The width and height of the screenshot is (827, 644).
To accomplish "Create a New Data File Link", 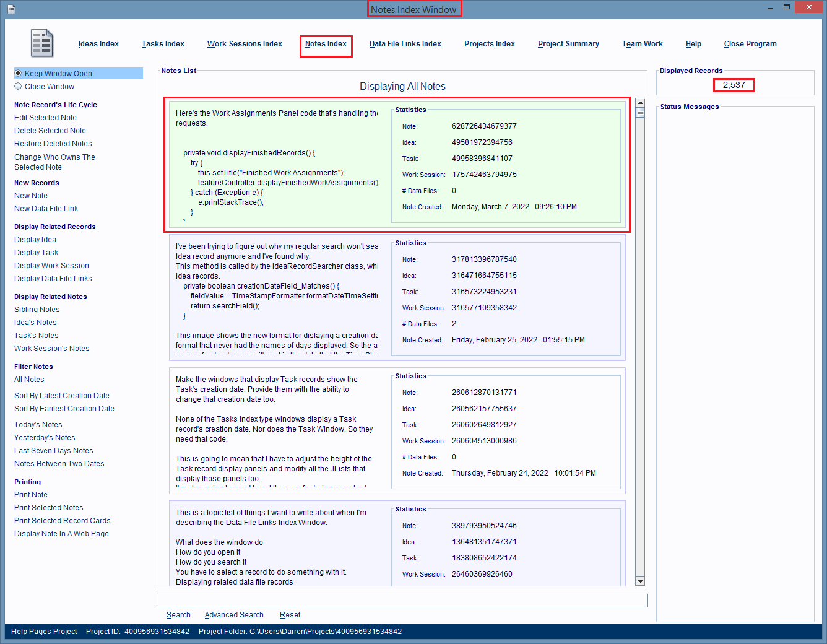I will point(46,209).
